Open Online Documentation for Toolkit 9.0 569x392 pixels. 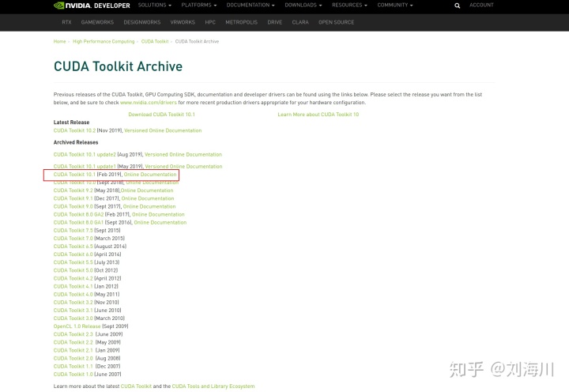coord(149,206)
